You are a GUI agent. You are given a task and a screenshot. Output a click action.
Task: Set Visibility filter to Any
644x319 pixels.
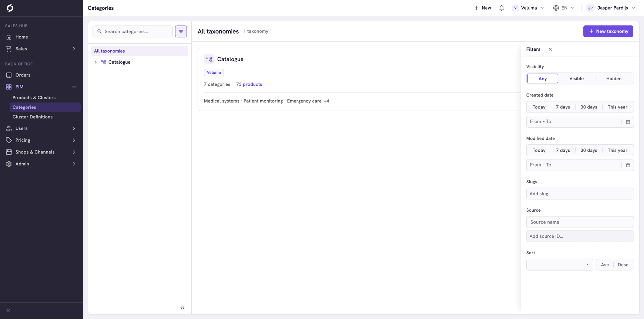pyautogui.click(x=543, y=78)
